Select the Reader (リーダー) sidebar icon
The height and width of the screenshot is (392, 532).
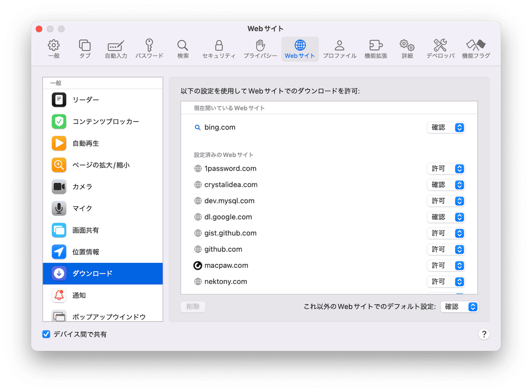[59, 100]
